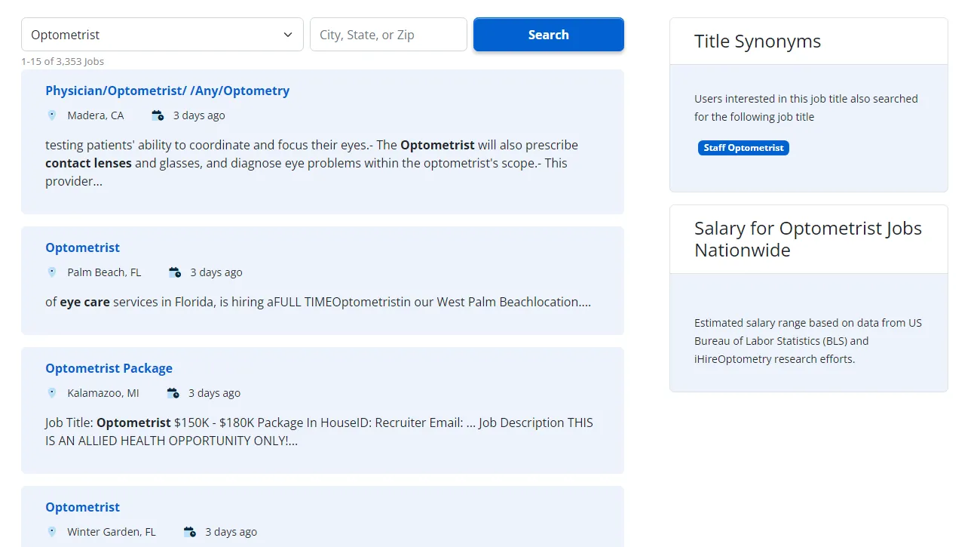Focus the City, State, or Zip field
Screen dimensions: 980x547
coord(388,35)
